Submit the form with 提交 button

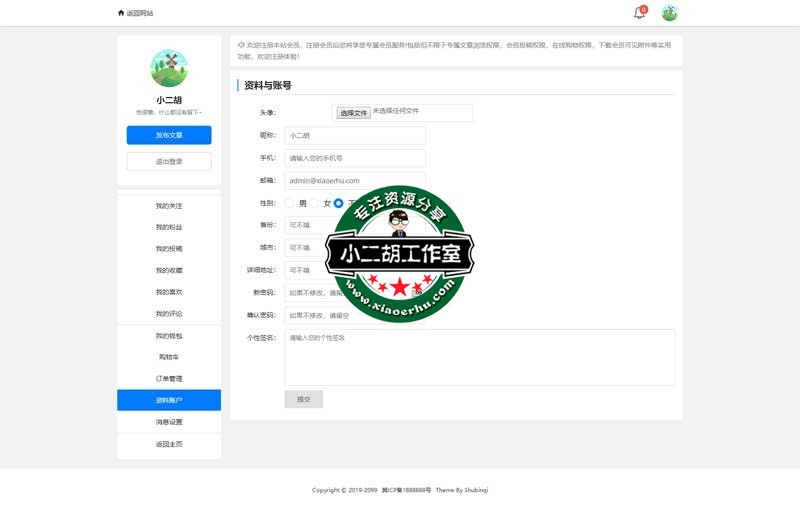click(303, 399)
